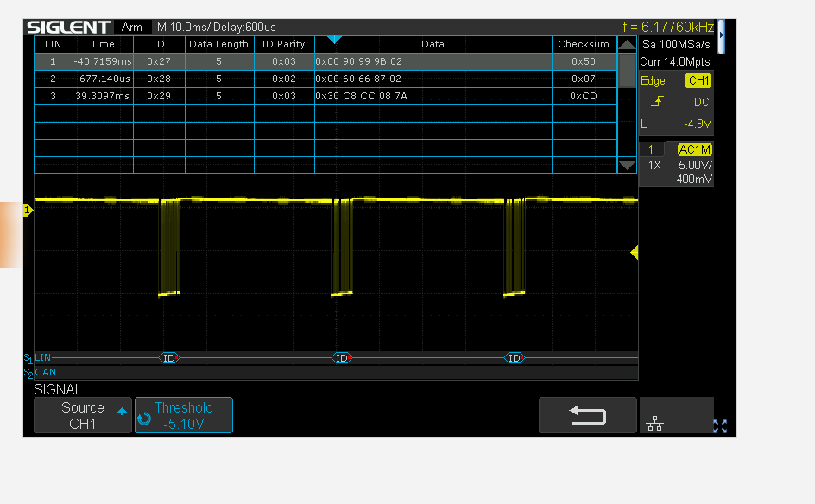Click the second decoded ID packet marker
Image resolution: width=815 pixels, height=504 pixels.
342,358
